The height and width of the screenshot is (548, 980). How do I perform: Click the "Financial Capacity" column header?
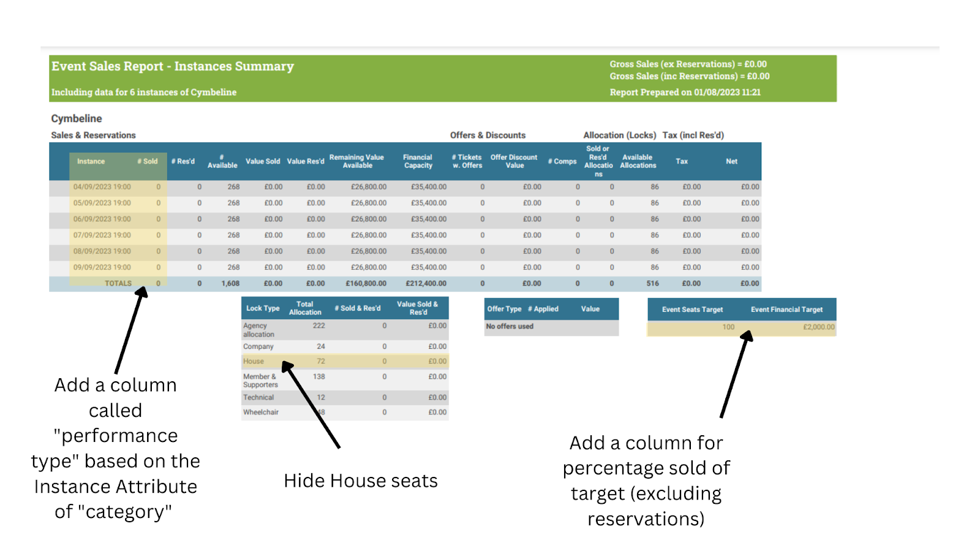coord(418,161)
